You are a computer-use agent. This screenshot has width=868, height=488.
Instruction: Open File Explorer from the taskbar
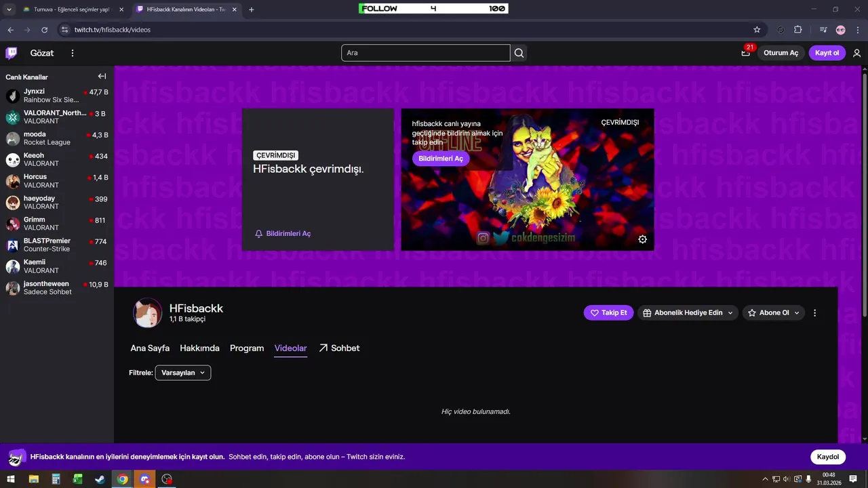coord(33,479)
